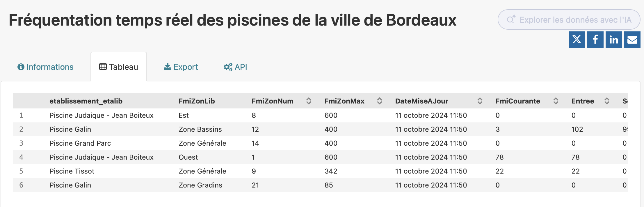Click the sort arrows for FmiZonNum column
This screenshot has width=644, height=207.
point(309,101)
